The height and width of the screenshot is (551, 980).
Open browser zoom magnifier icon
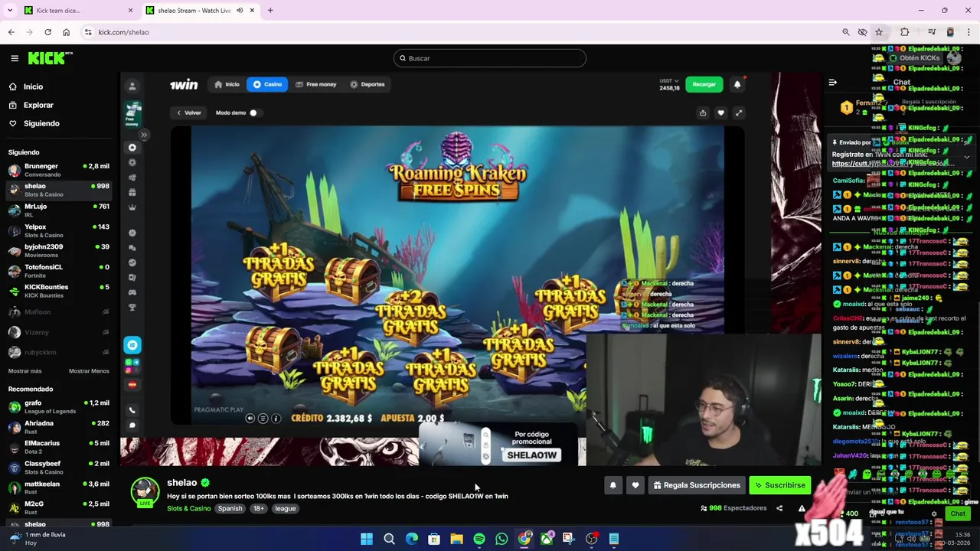pyautogui.click(x=846, y=32)
